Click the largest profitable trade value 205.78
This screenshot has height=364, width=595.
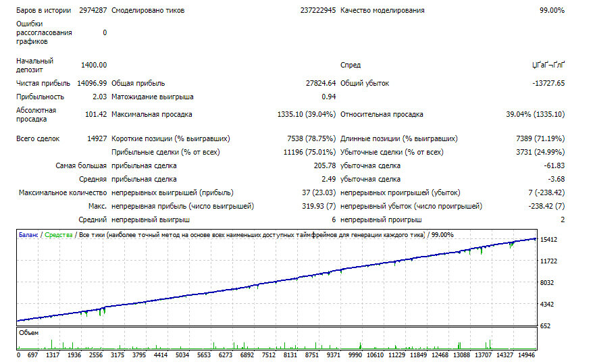(x=325, y=166)
